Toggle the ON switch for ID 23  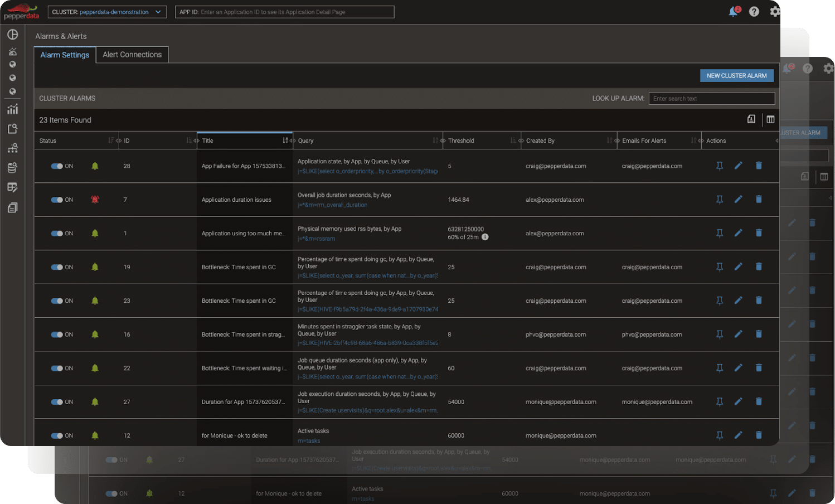point(57,301)
